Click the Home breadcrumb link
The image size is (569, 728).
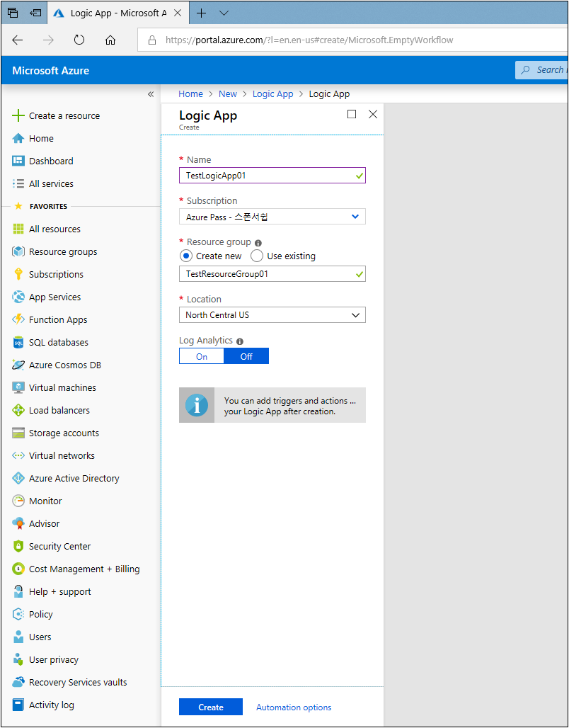click(x=191, y=93)
